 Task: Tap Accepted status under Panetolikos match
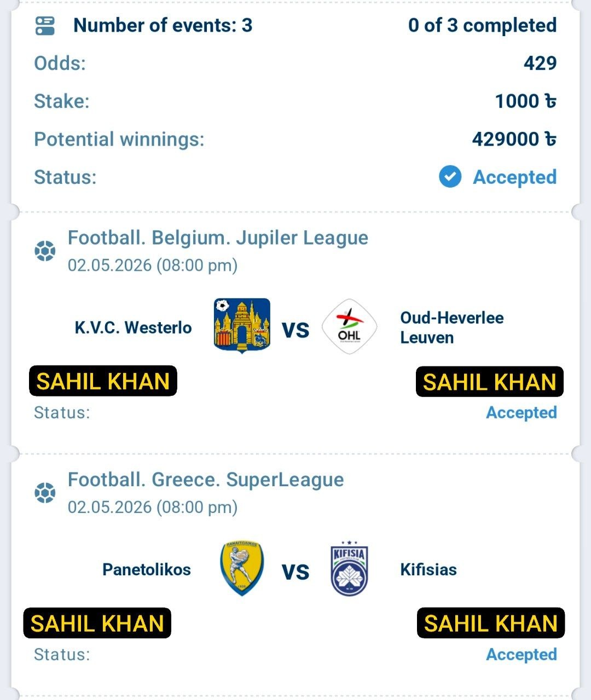(x=522, y=654)
